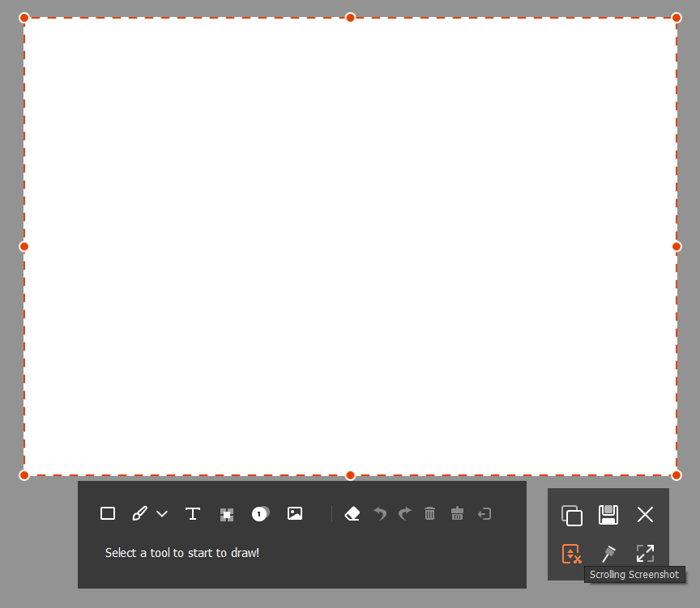Click the left-middle selection edge handle
The image size is (700, 608).
pyautogui.click(x=24, y=247)
